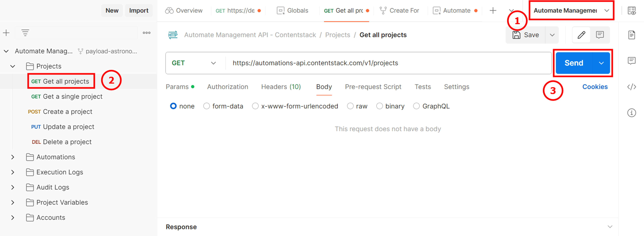644x236 pixels.
Task: Switch to the Overview tab
Action: [x=184, y=11]
